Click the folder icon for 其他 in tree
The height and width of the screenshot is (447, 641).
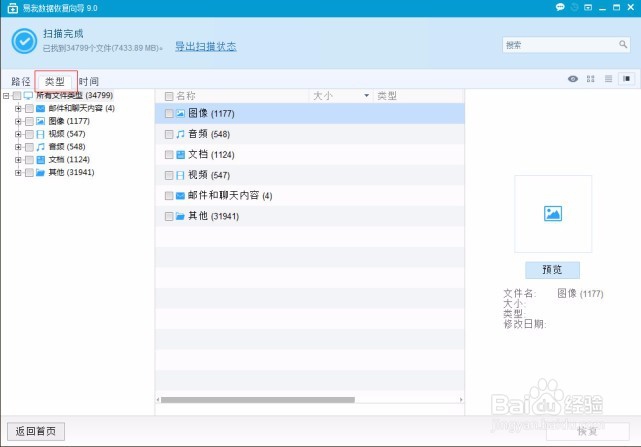[40, 173]
